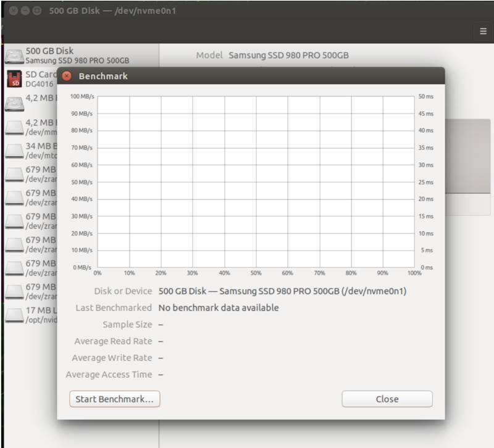Image resolution: width=494 pixels, height=448 pixels.
Task: Select the 34 MB device icon in sidebar
Action: tap(14, 151)
